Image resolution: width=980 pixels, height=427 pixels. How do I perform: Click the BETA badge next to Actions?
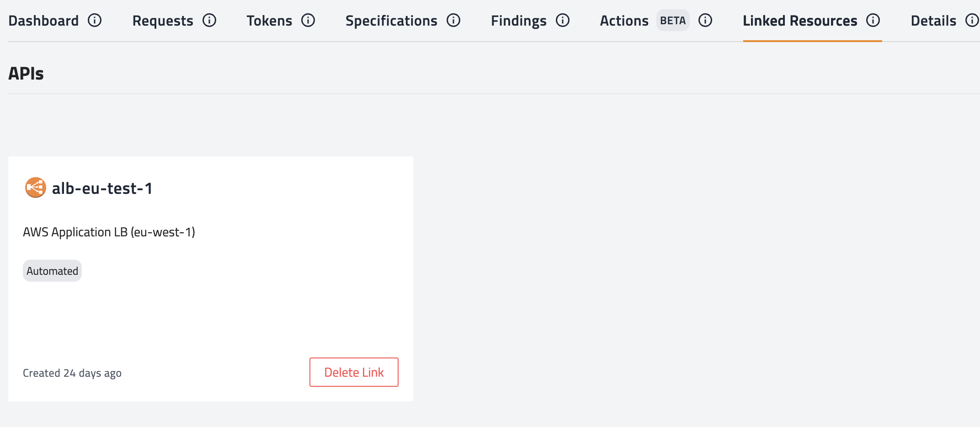click(673, 21)
